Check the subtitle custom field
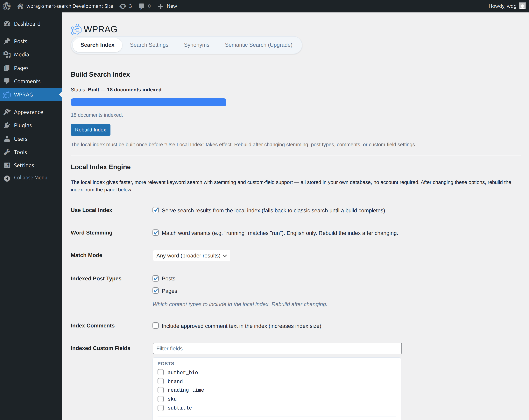Screen dimensions: 529x420 click(161, 408)
